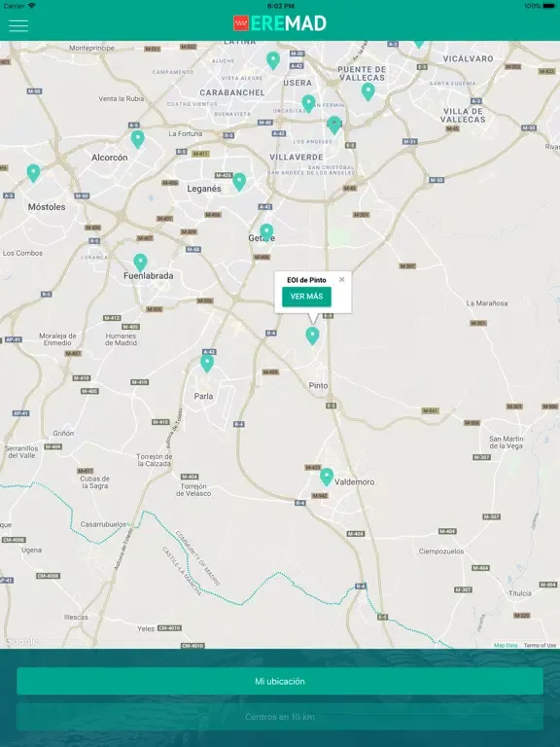Tap the Parla town label

point(204,396)
